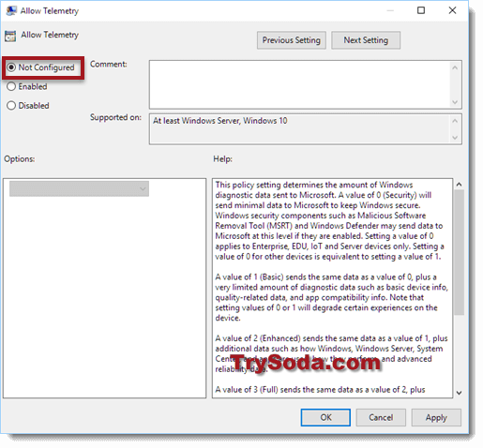Select the Enabled radio button
Image resolution: width=483 pixels, height=448 pixels.
(11, 86)
